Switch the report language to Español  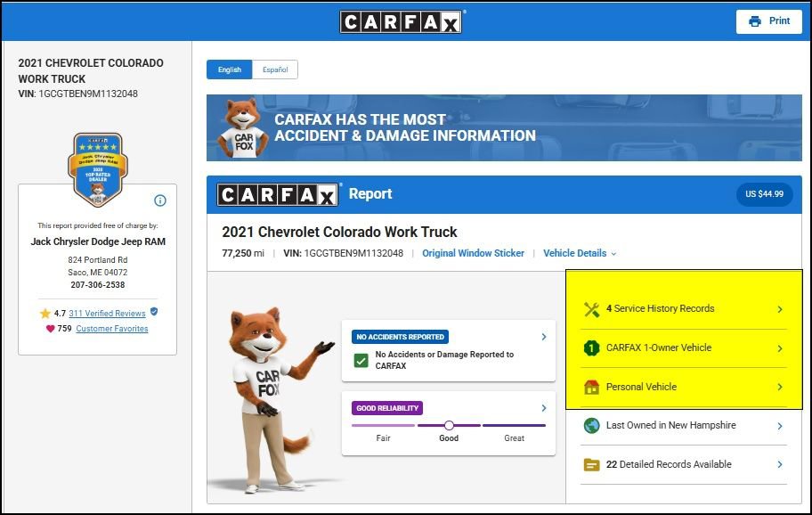coord(275,69)
